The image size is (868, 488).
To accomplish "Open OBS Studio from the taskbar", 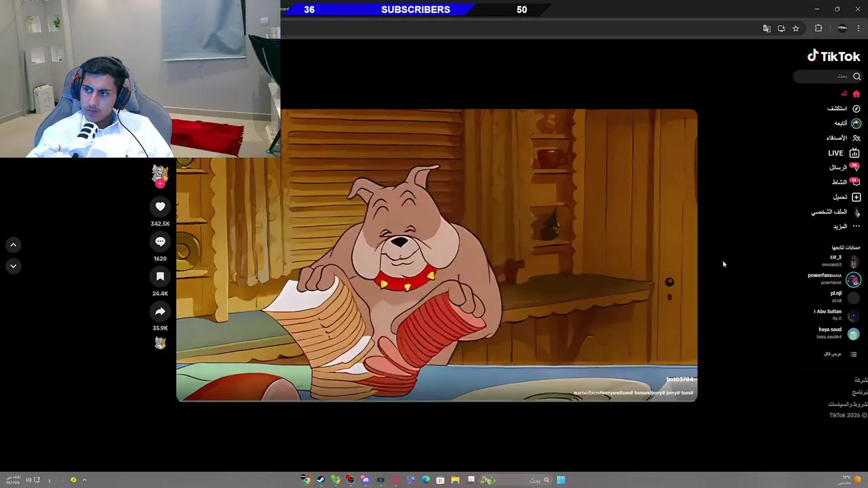I will click(351, 480).
